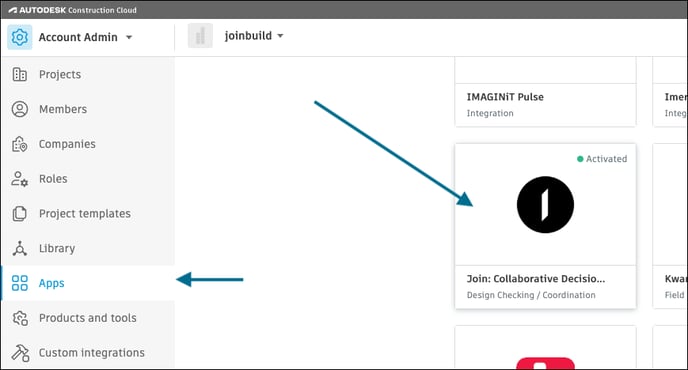The height and width of the screenshot is (370, 688).
Task: Click the joinbuild account avatar thumbnail
Action: [x=200, y=36]
